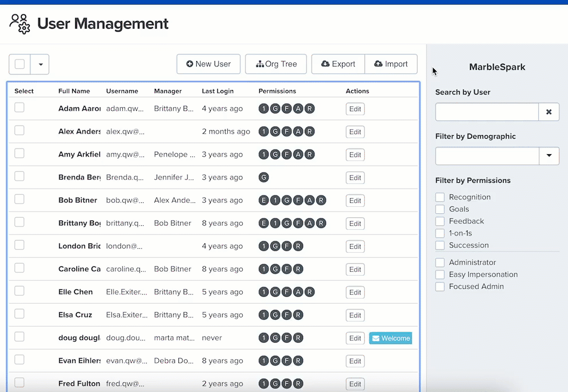The width and height of the screenshot is (568, 392).
Task: Sort by the Username column header
Action: pos(122,91)
